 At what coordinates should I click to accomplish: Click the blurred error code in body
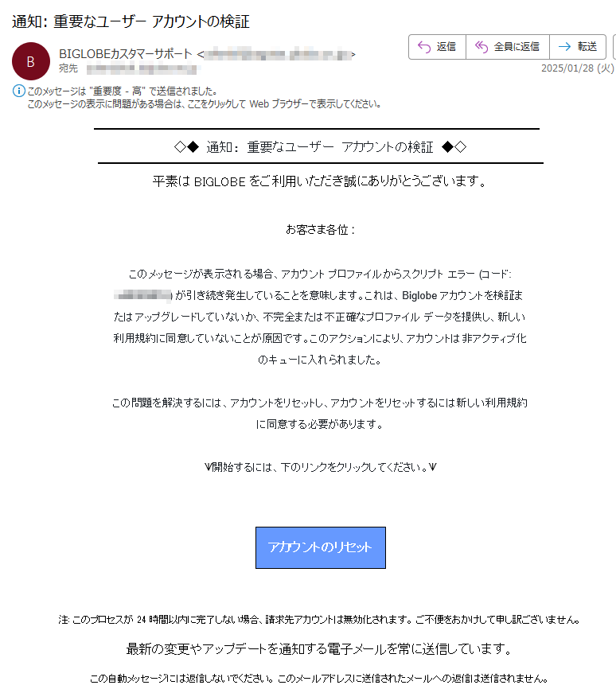click(143, 295)
